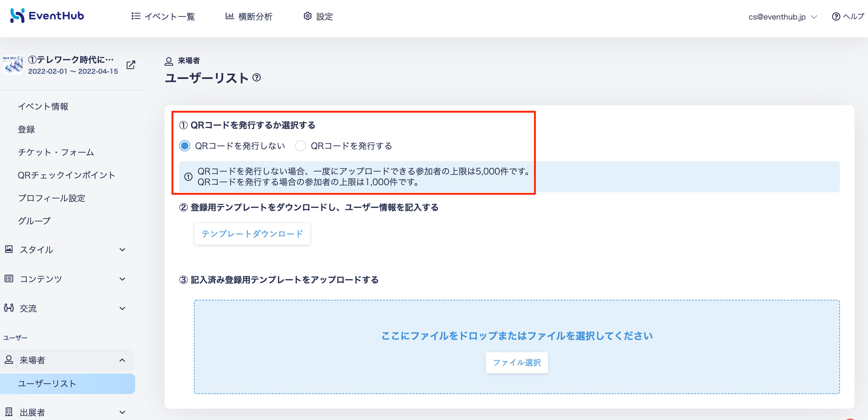
Task: Click the イベント一覧 list icon
Action: [x=136, y=16]
